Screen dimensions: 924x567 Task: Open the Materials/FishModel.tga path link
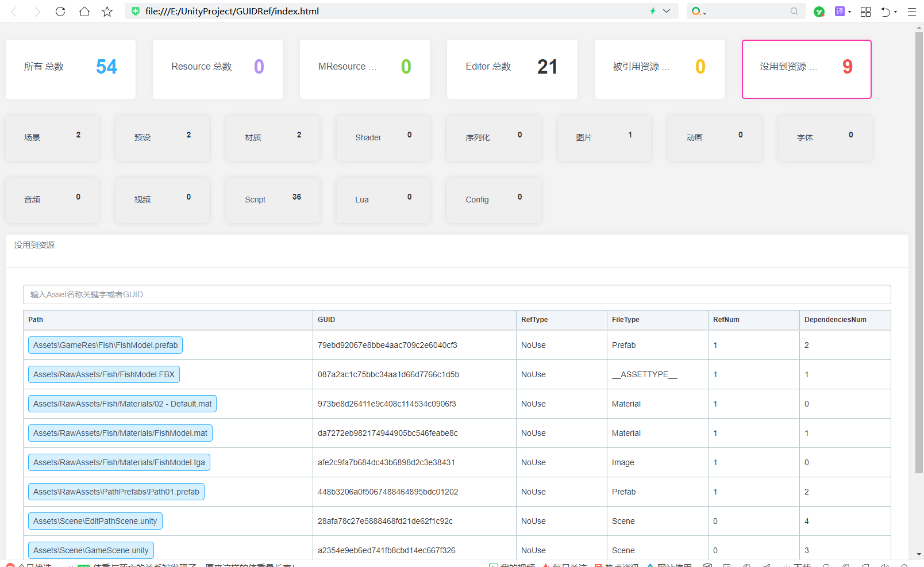click(x=119, y=462)
